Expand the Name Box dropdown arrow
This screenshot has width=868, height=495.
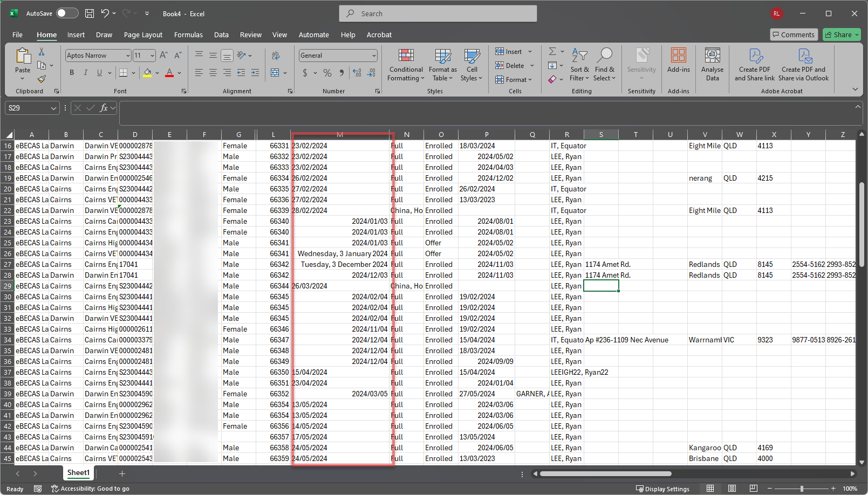click(53, 108)
